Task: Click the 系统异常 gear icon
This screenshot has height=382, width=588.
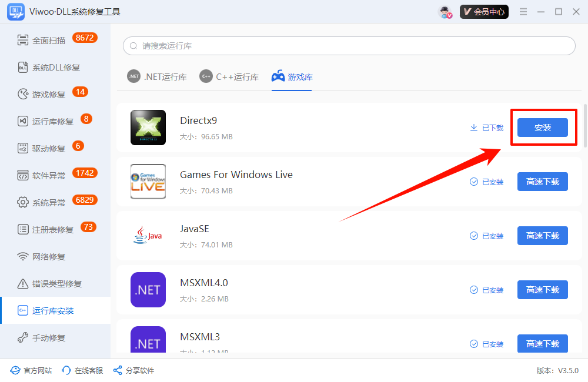Action: point(23,203)
